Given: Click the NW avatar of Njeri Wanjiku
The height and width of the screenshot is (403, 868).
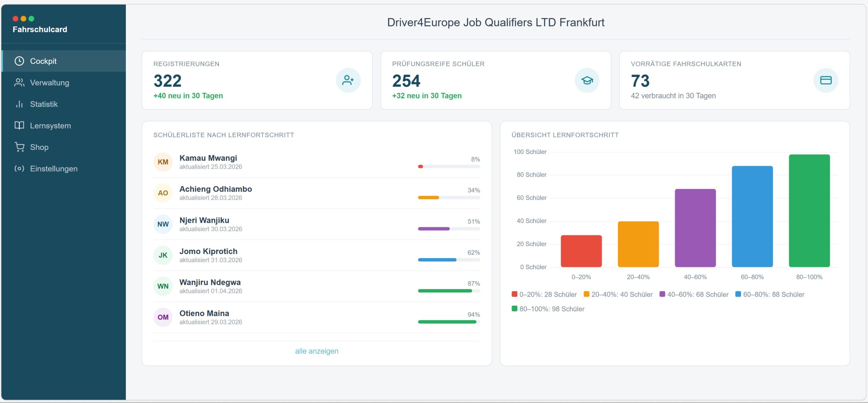Looking at the screenshot, I should [163, 224].
